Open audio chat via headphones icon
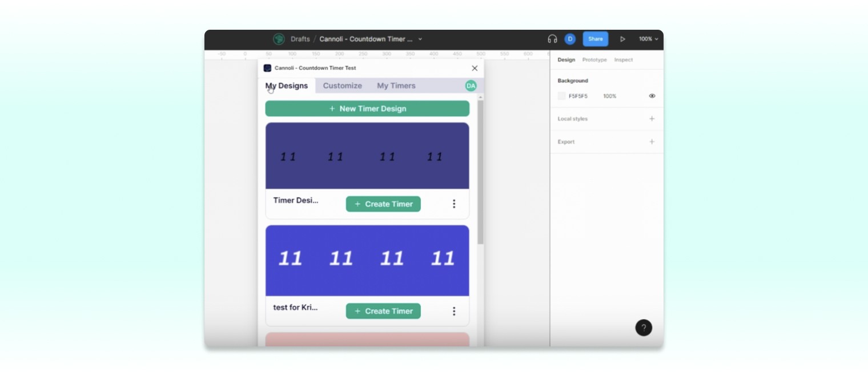This screenshot has width=868, height=375. 552,39
